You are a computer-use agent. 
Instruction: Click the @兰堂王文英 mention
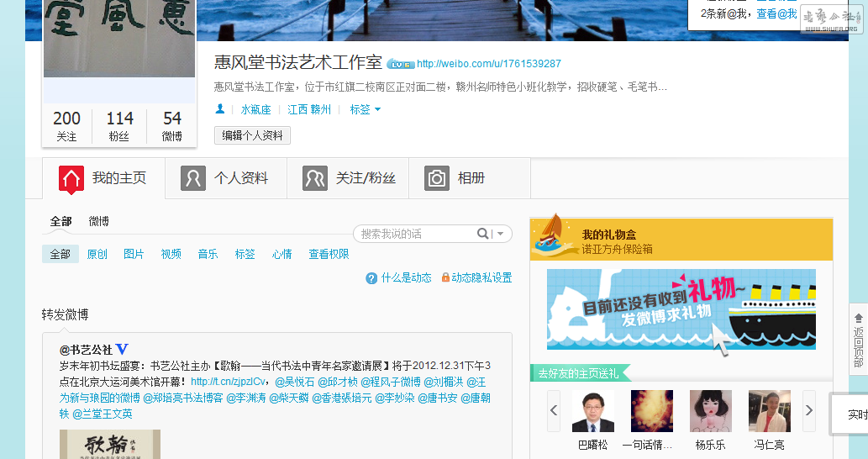pyautogui.click(x=103, y=414)
